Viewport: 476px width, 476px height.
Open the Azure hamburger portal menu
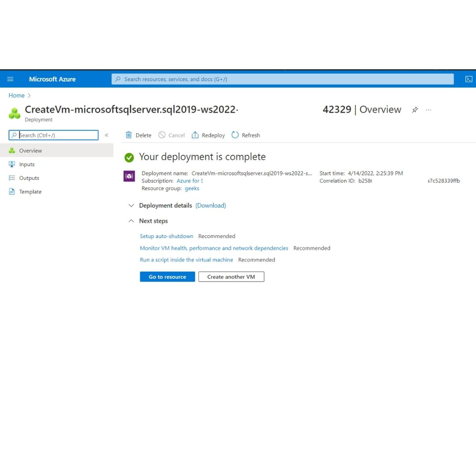pyautogui.click(x=10, y=79)
